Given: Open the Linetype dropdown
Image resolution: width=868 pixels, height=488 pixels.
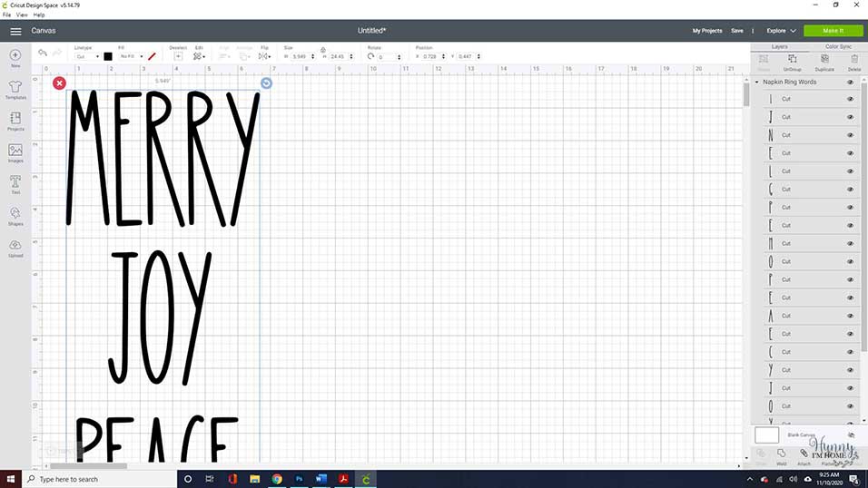Looking at the screenshot, I should pyautogui.click(x=87, y=56).
